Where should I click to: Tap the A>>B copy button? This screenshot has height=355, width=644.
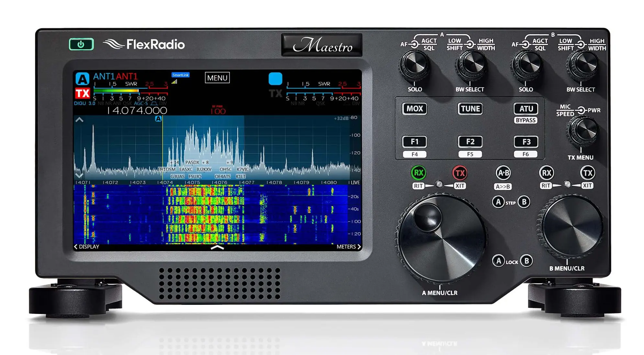tap(503, 187)
